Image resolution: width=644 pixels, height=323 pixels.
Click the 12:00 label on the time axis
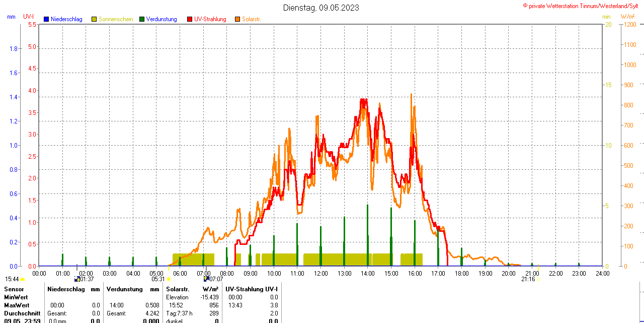[320, 273]
